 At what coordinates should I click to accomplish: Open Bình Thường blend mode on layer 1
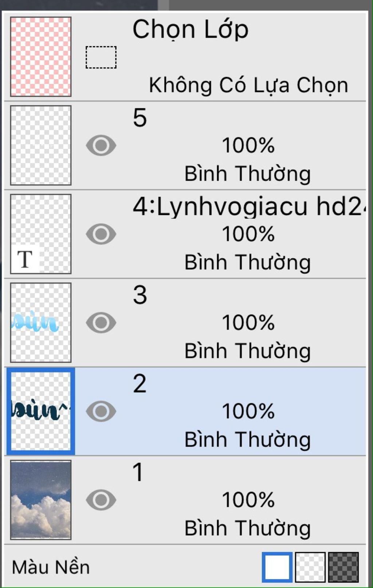pos(248,528)
